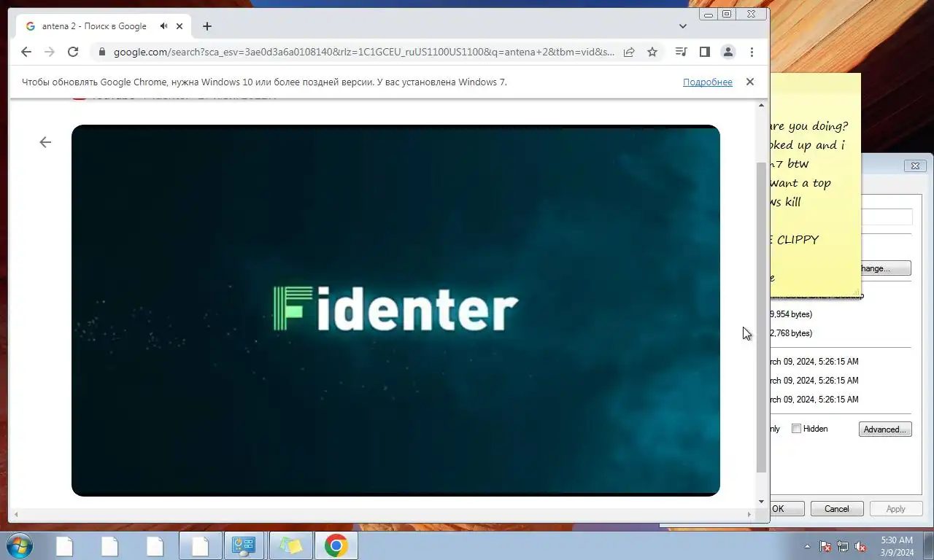Share this page from the address bar
The width and height of the screenshot is (934, 560).
[629, 52]
